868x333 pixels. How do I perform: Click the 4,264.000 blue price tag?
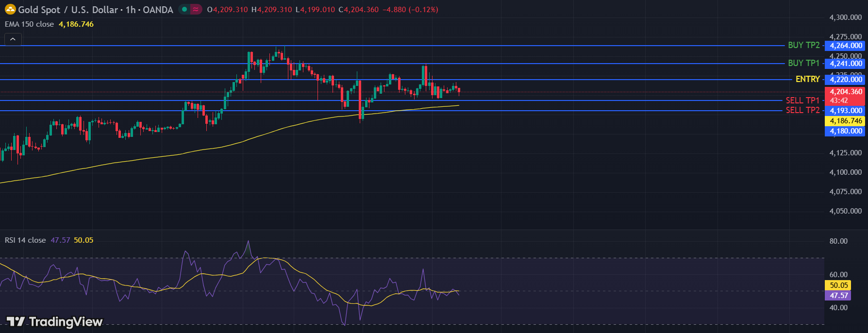845,46
